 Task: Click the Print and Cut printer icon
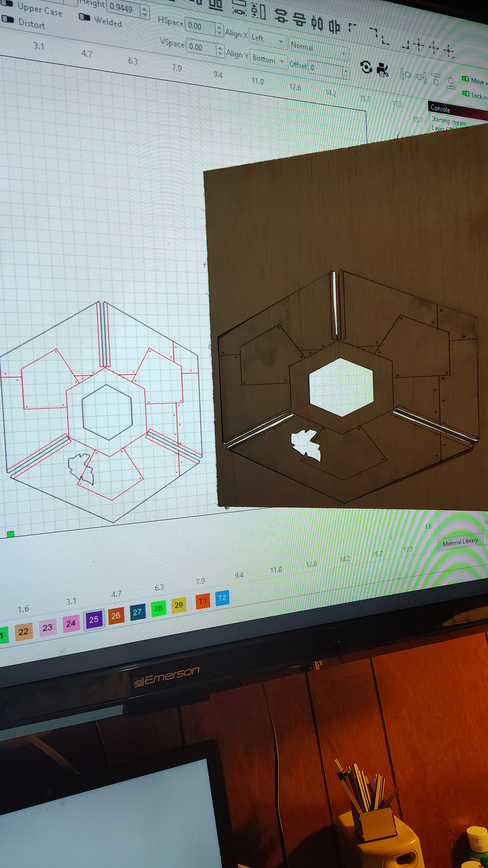[383, 70]
